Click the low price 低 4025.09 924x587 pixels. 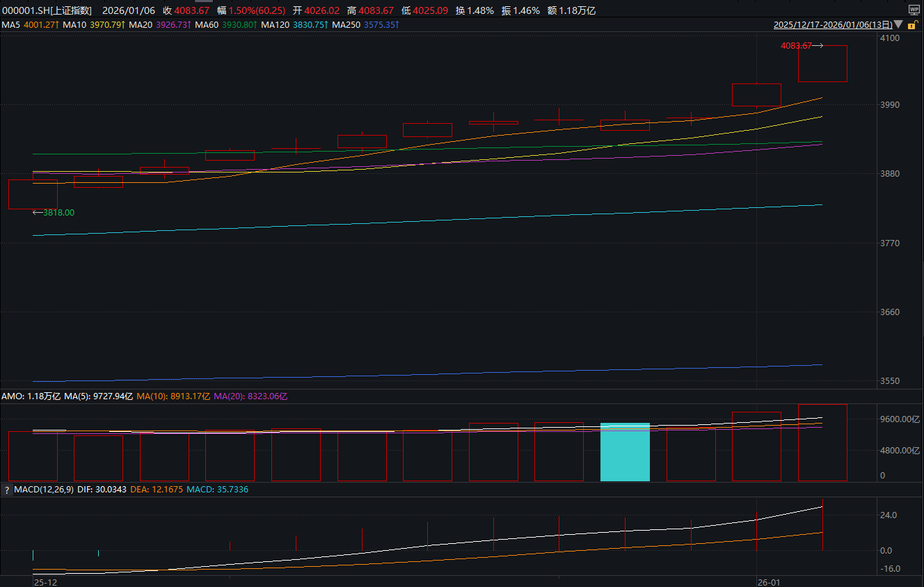(425, 10)
